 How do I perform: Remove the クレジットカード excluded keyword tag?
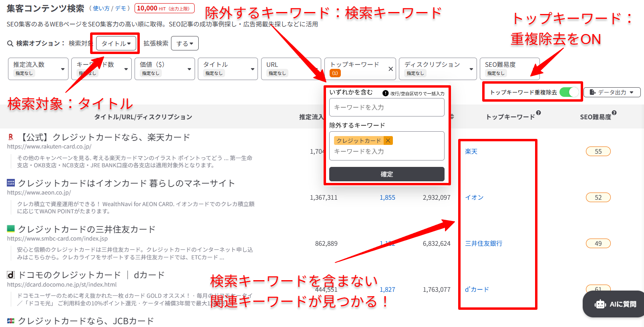pos(388,140)
